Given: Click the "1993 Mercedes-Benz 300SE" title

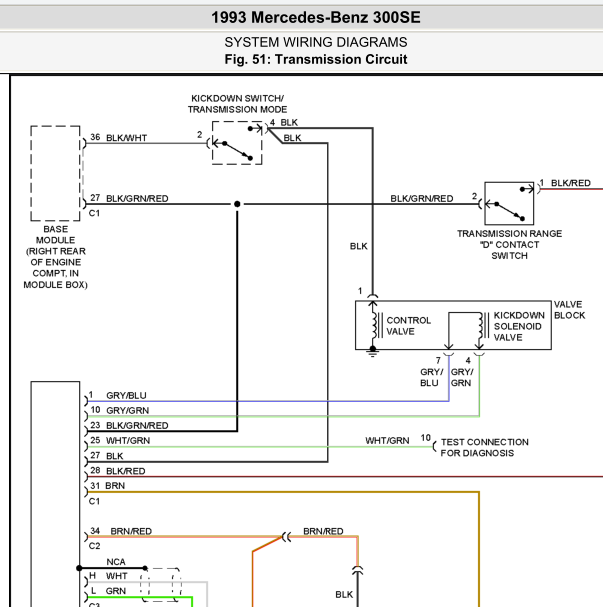Looking at the screenshot, I should (316, 18).
